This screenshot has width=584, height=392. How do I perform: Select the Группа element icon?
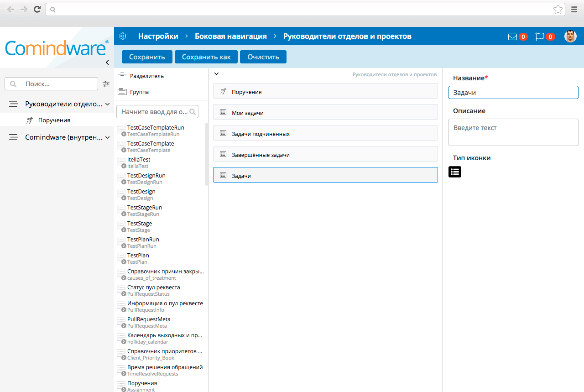(x=122, y=92)
